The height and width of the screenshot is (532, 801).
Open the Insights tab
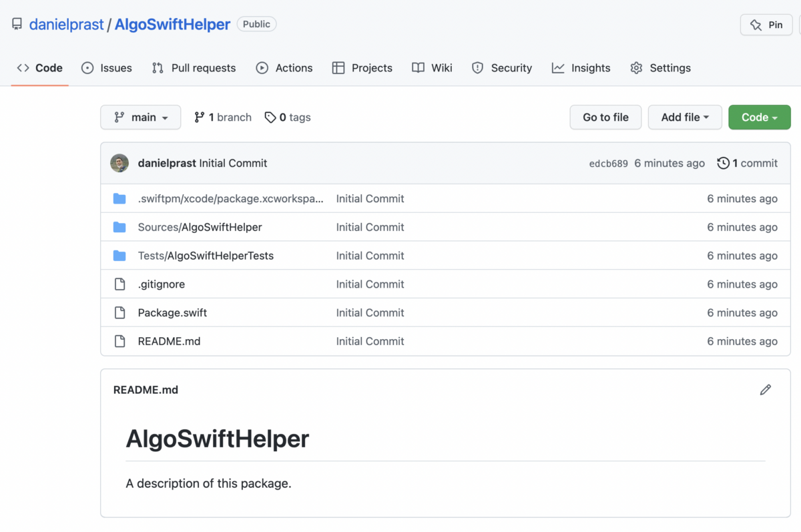(x=581, y=68)
